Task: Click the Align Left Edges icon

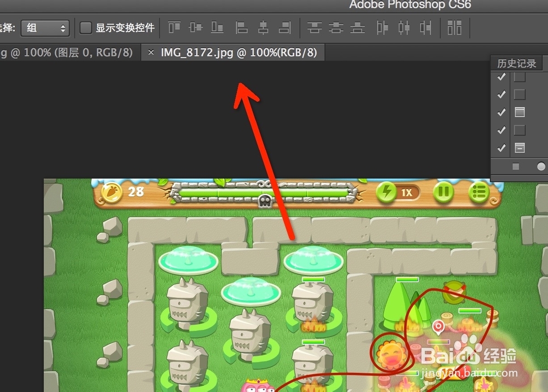Action: click(242, 27)
